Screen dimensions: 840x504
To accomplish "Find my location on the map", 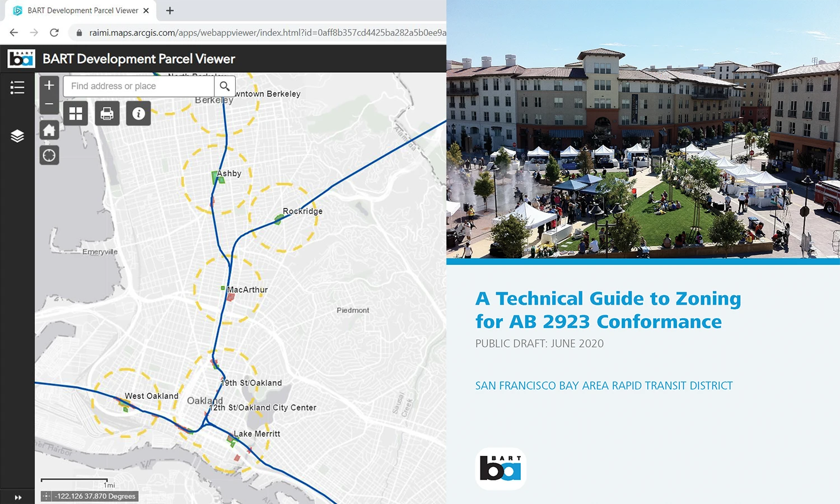I will point(49,156).
